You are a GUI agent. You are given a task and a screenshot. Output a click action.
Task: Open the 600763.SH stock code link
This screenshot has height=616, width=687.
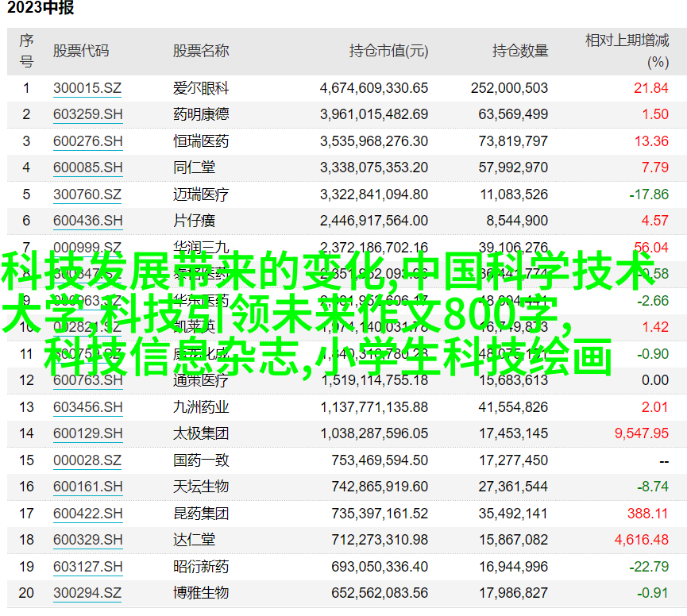click(x=87, y=380)
